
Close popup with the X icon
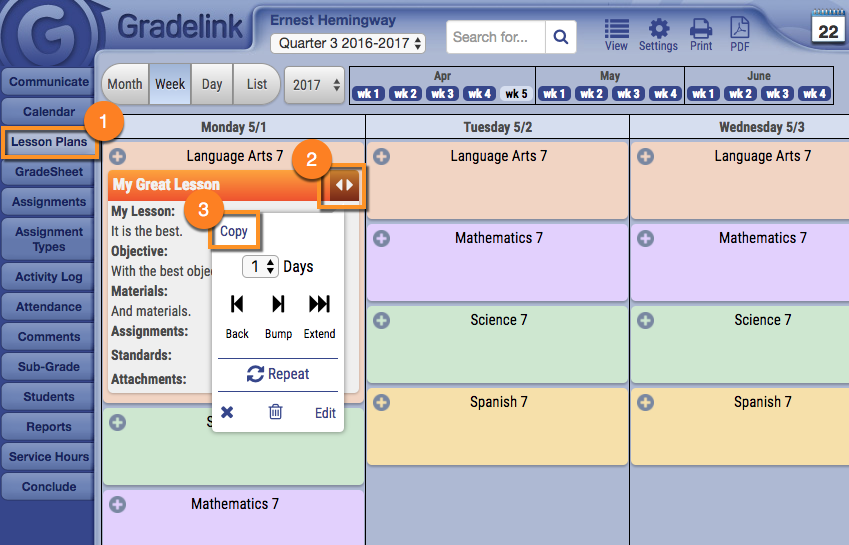[x=227, y=412]
